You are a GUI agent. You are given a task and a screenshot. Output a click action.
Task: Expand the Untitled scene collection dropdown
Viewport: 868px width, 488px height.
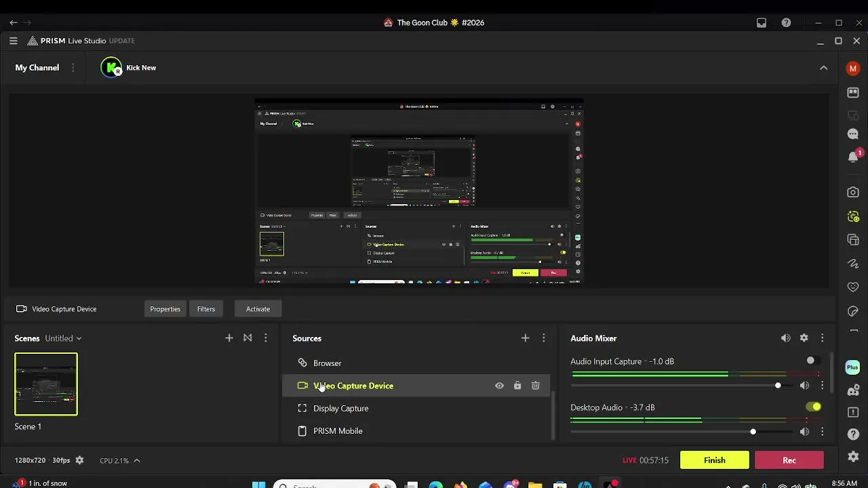click(x=63, y=338)
